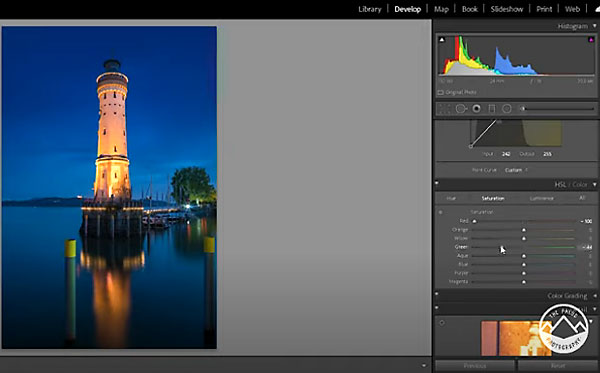Switch to the Hue tab
600x373 pixels.
click(451, 198)
